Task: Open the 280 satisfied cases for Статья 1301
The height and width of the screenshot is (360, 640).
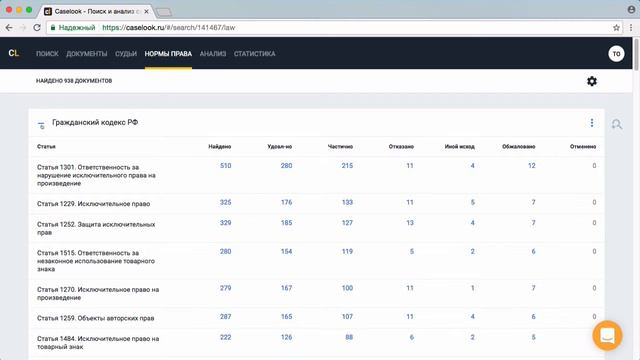Action: coord(286,166)
